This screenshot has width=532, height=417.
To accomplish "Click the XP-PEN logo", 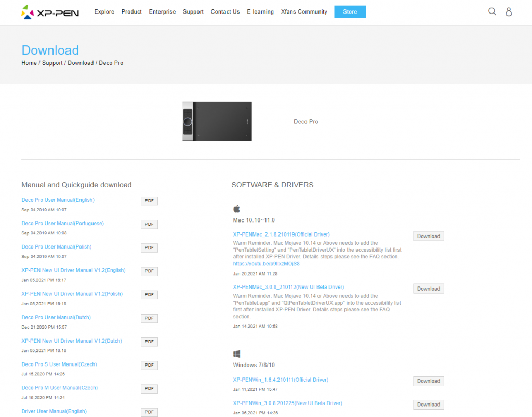I will point(50,12).
